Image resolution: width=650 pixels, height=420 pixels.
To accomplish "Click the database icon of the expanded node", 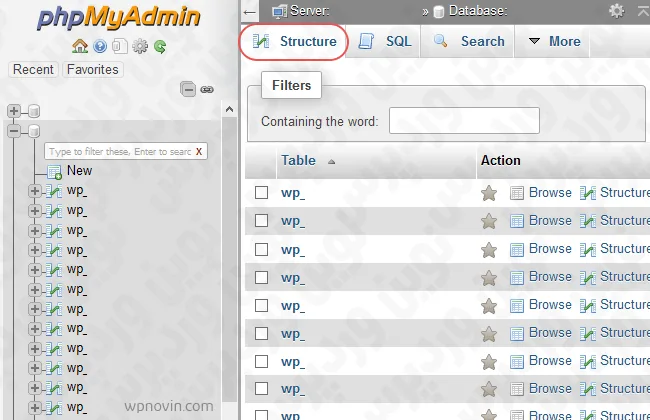I will click(x=34, y=131).
